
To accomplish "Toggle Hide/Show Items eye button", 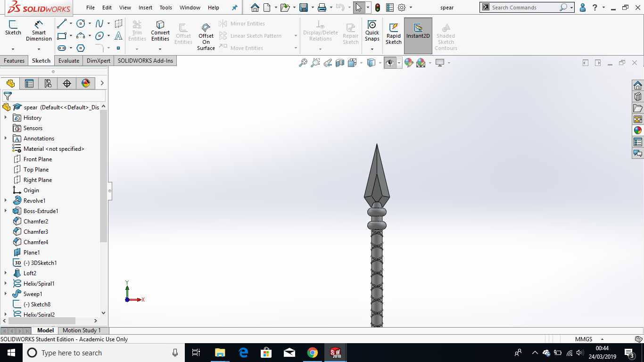I will pos(390,63).
